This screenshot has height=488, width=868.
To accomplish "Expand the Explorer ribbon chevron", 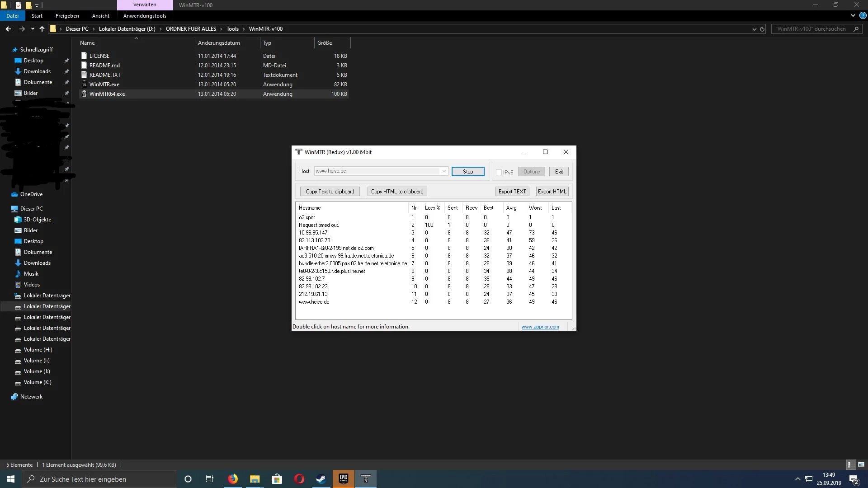I will click(x=853, y=15).
